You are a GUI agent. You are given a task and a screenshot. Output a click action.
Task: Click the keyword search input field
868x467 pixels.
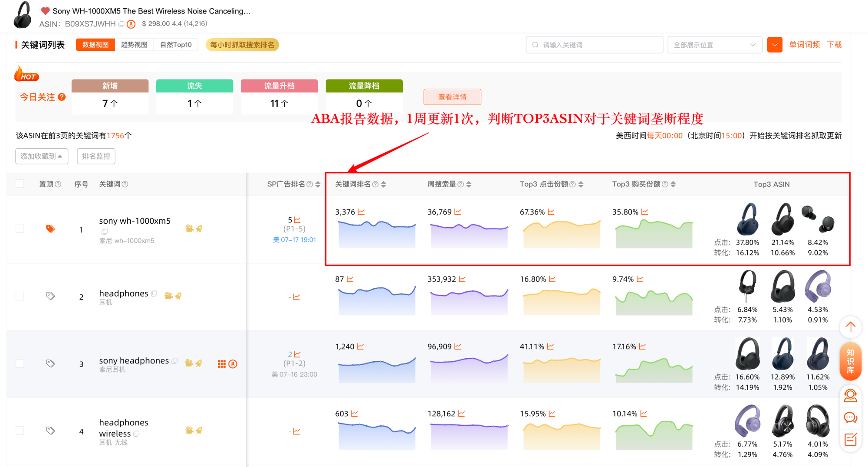(x=595, y=45)
